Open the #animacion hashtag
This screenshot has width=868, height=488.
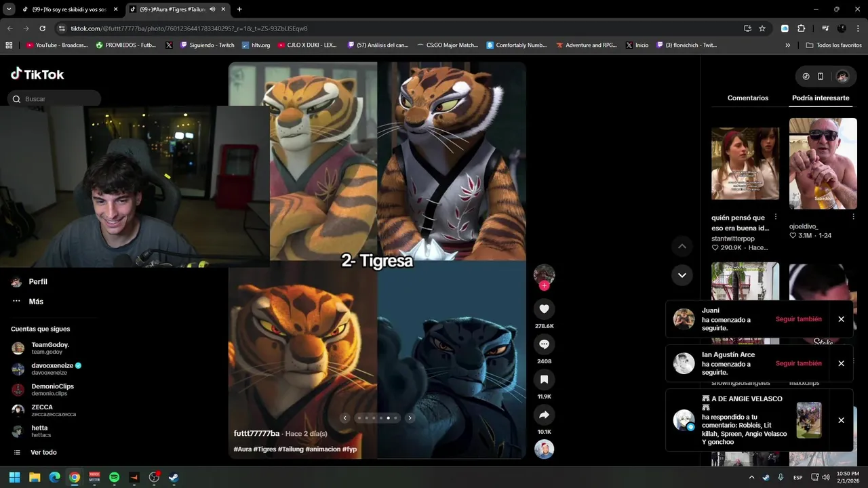point(323,449)
